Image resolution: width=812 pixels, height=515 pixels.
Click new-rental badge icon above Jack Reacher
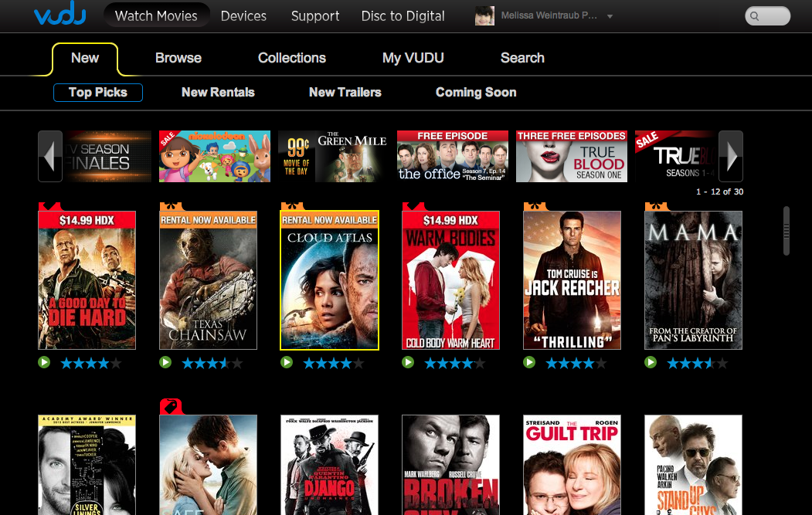tap(535, 206)
